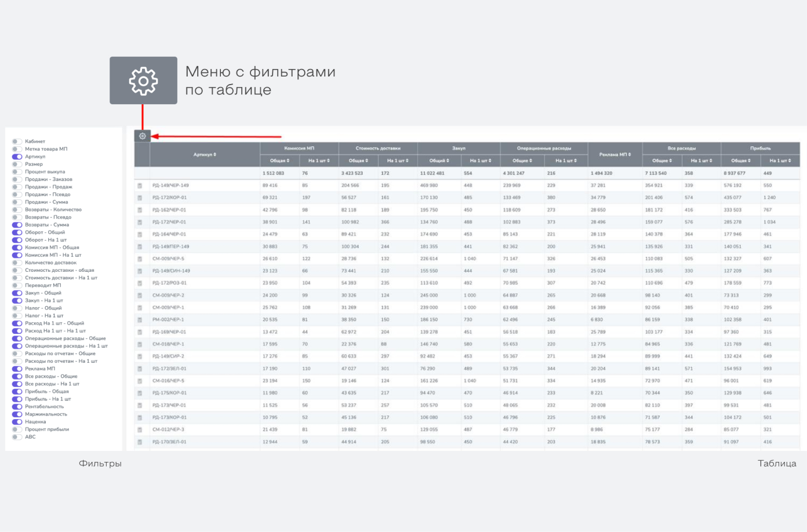This screenshot has height=532, width=807.
Task: Disable the Артикул column toggle
Action: coord(17,156)
